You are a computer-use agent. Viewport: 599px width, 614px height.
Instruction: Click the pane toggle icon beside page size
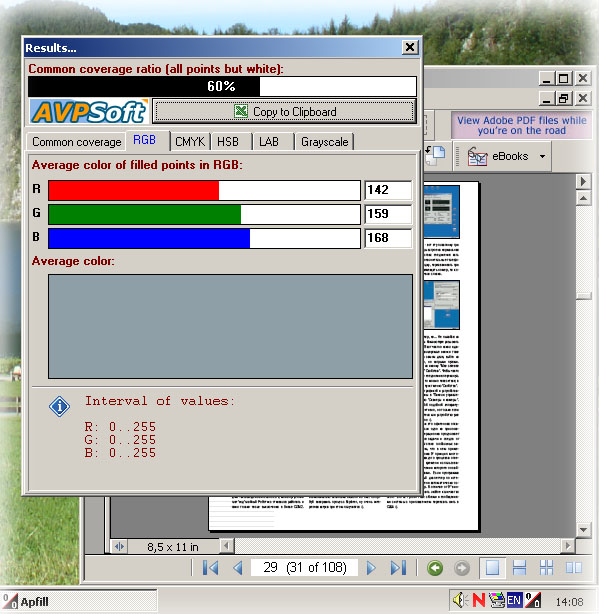click(119, 547)
